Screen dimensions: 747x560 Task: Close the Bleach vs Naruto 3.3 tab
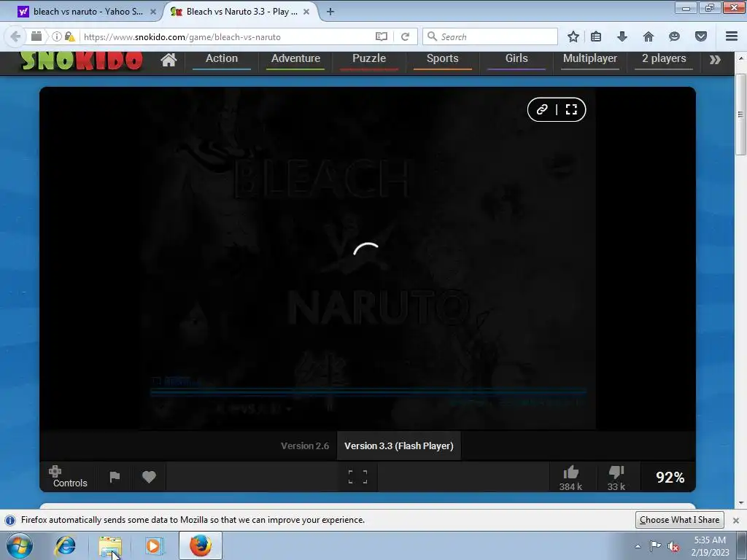[x=306, y=12]
